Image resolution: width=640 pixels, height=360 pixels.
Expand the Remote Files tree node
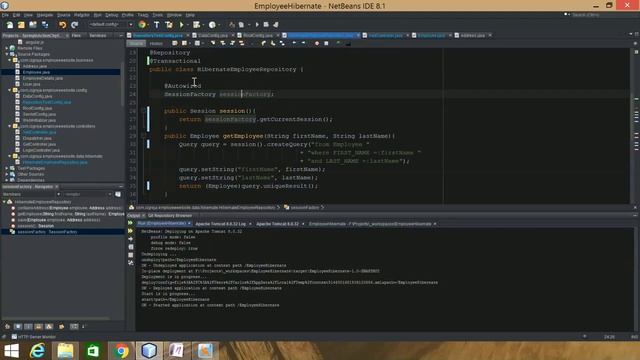coord(7,48)
